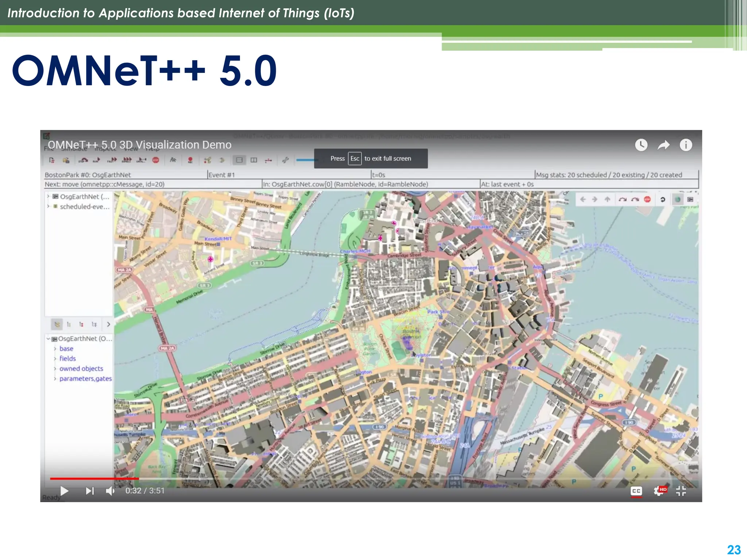Click the pink node marker near Main Street
The height and width of the screenshot is (560, 747).
(x=210, y=259)
